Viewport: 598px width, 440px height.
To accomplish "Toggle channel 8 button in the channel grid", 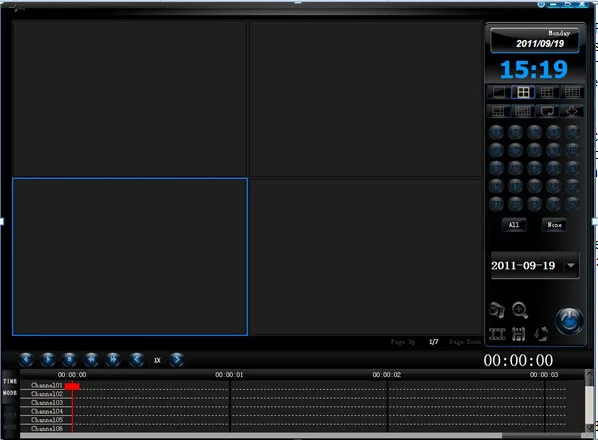I will pyautogui.click(x=534, y=150).
